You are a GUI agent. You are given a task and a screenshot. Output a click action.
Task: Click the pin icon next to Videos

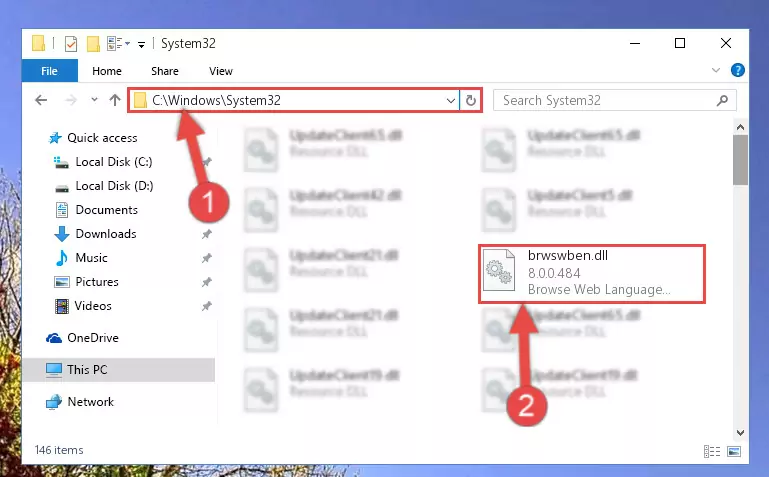(x=206, y=306)
